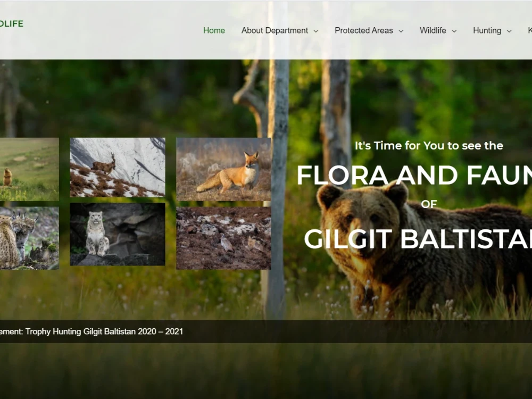Click the 'It's Time for You to see the' text
The image size is (532, 399).
(x=429, y=146)
